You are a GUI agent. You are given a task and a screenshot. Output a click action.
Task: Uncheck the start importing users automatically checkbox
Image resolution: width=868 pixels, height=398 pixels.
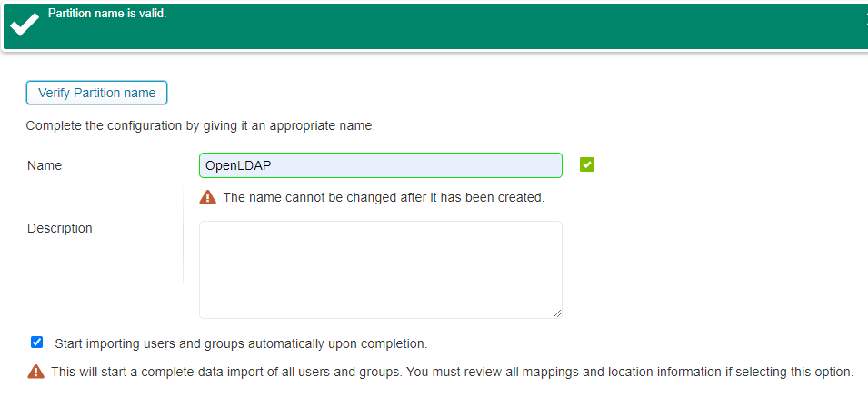(x=36, y=342)
